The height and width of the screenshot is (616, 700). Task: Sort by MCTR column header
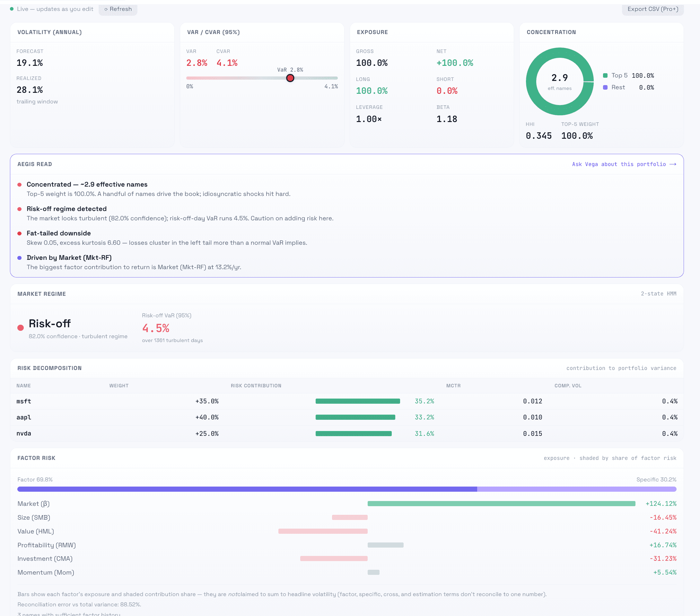tap(453, 386)
